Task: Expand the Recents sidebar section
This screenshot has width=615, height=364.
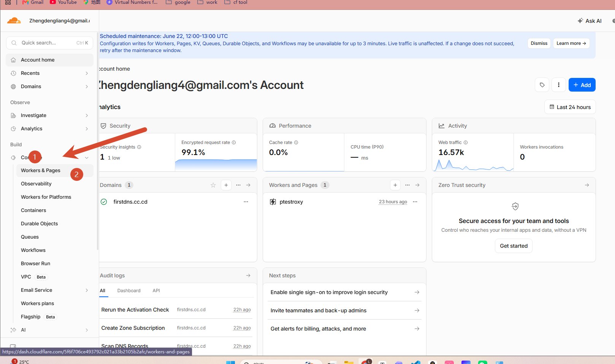Action: click(x=49, y=73)
